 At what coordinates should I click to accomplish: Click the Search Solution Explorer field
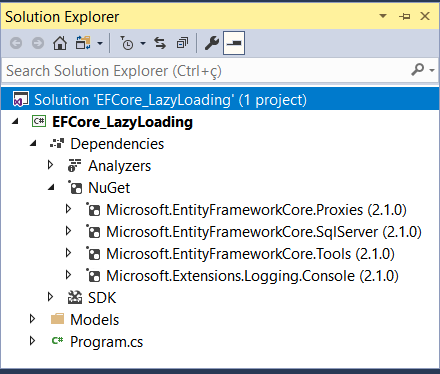[207, 71]
